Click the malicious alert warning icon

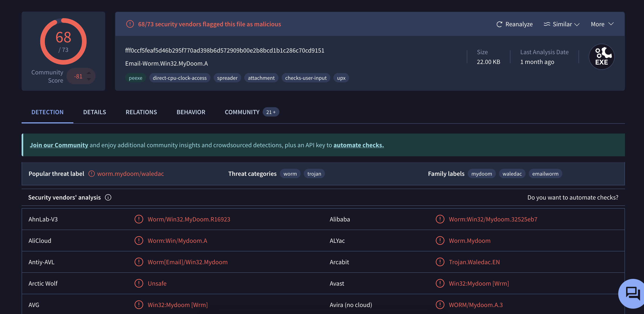(130, 24)
